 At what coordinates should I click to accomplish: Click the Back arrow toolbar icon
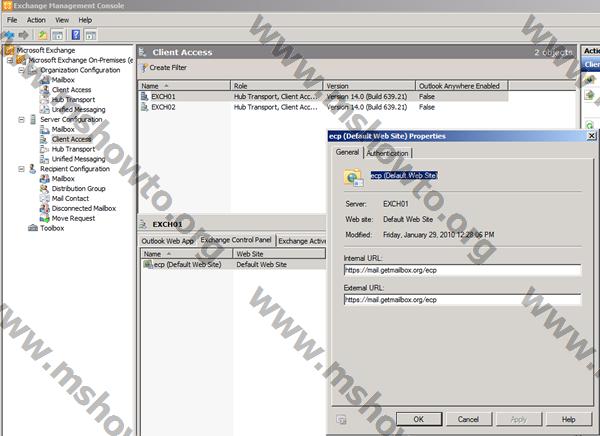pyautogui.click(x=8, y=35)
